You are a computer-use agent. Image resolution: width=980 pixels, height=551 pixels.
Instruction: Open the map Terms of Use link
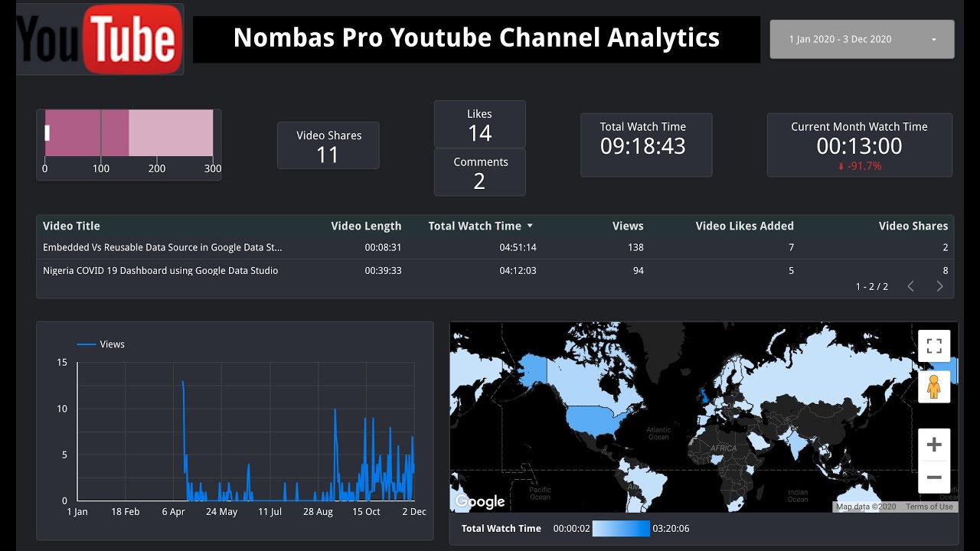(929, 507)
